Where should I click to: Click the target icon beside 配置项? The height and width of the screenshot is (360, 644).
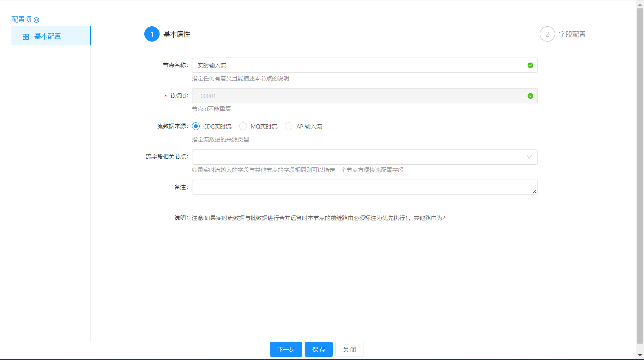(37, 20)
